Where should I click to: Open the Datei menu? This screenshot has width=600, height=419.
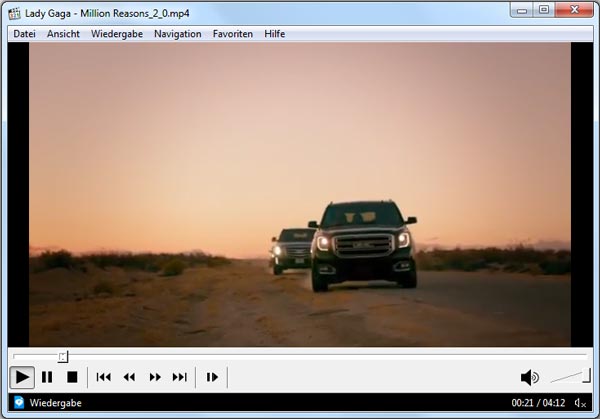pyautogui.click(x=24, y=34)
